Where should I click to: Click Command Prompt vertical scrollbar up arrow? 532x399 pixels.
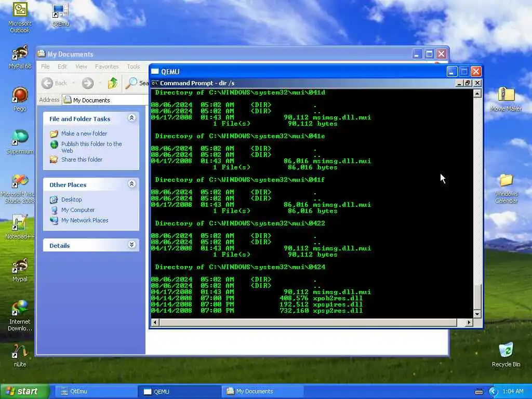pyautogui.click(x=477, y=94)
